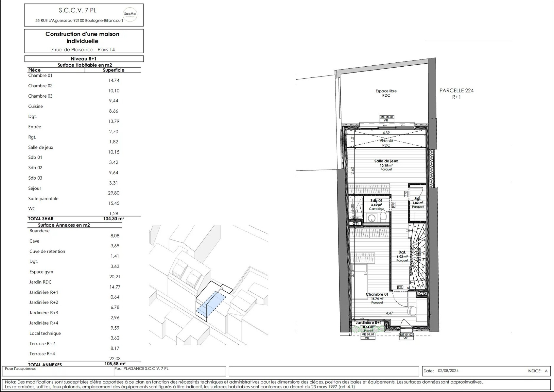The height and width of the screenshot is (392, 554).
Task: Click the desk chair symbol in Chambre 01
Action: (x=412, y=310)
